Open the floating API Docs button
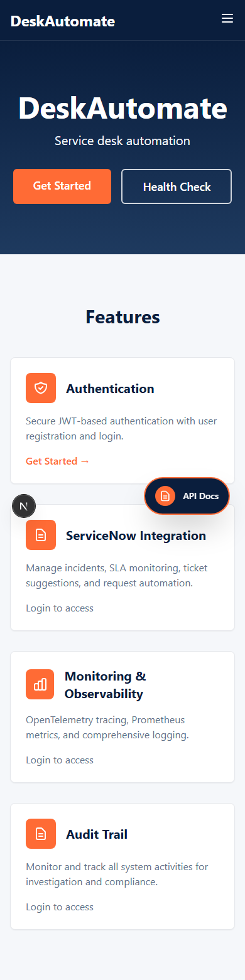The width and height of the screenshot is (245, 980). [x=187, y=496]
